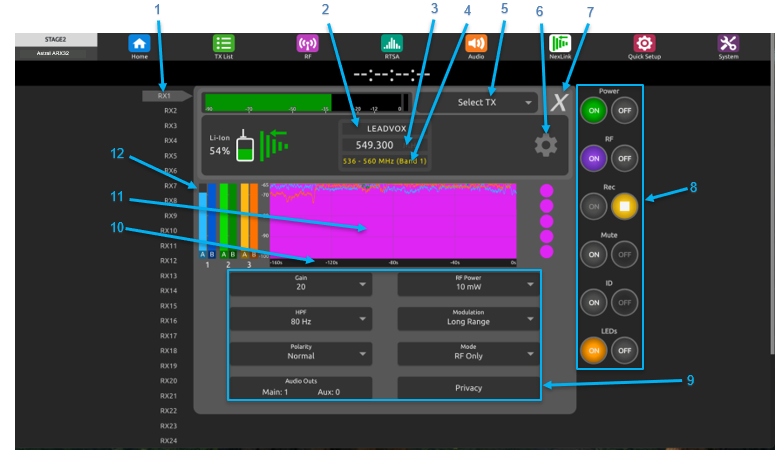Select RX22 in the receiver list
The image size is (784, 459).
[168, 410]
